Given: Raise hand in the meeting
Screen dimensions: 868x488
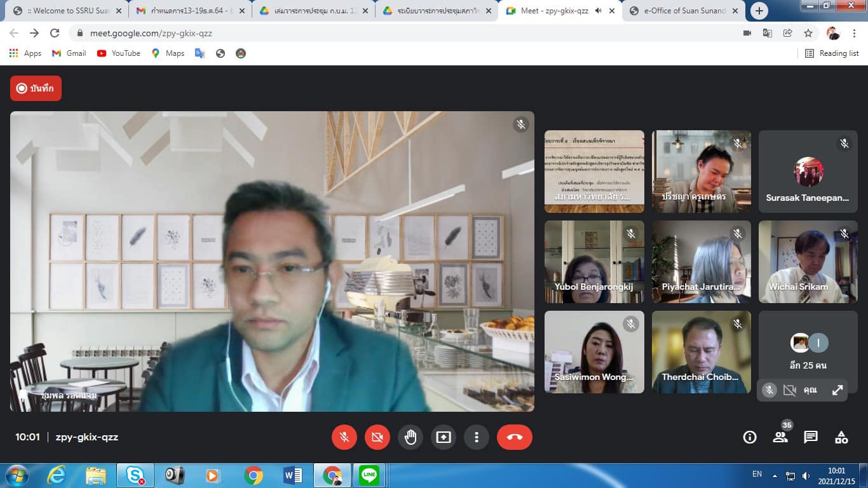Looking at the screenshot, I should (410, 437).
